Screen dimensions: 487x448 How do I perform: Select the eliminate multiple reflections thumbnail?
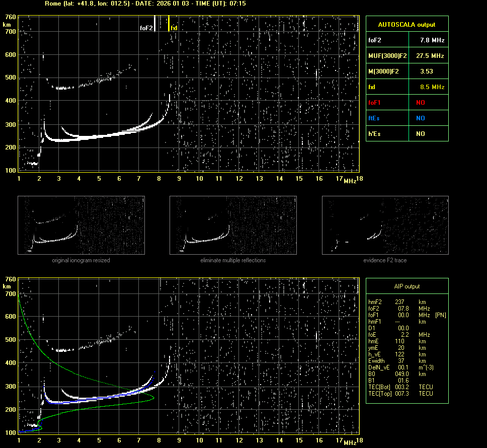click(x=233, y=225)
